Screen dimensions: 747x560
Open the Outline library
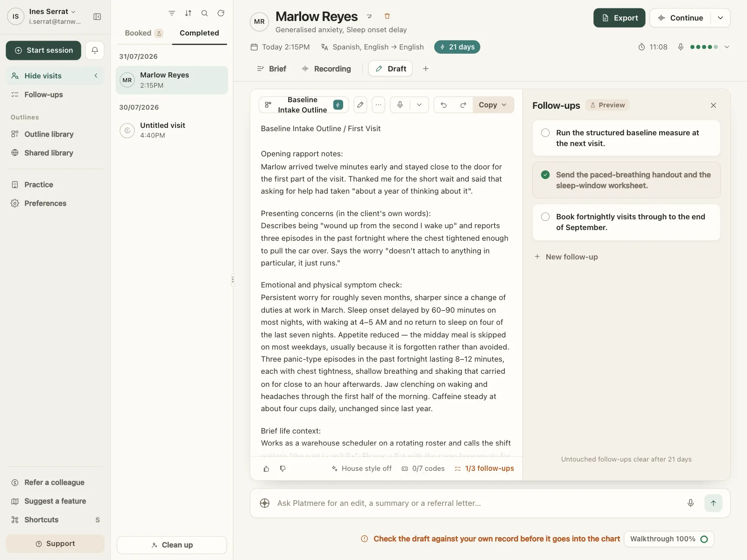coord(55,134)
